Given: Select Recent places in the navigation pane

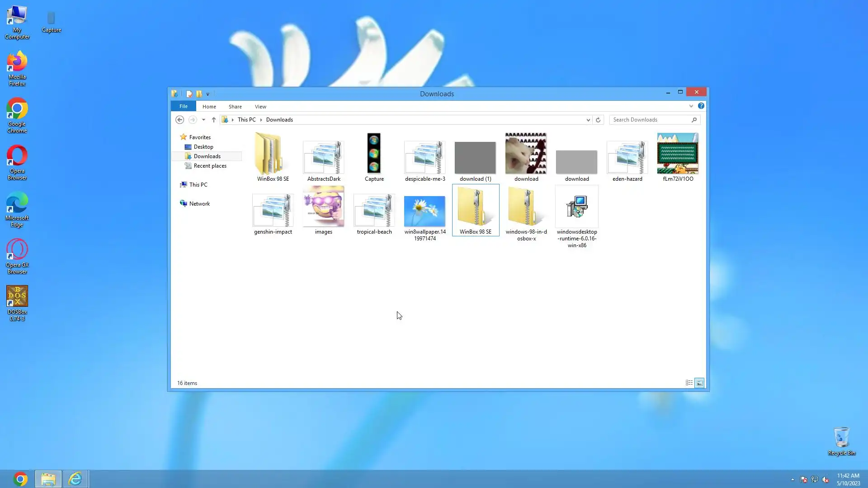Looking at the screenshot, I should coord(210,166).
